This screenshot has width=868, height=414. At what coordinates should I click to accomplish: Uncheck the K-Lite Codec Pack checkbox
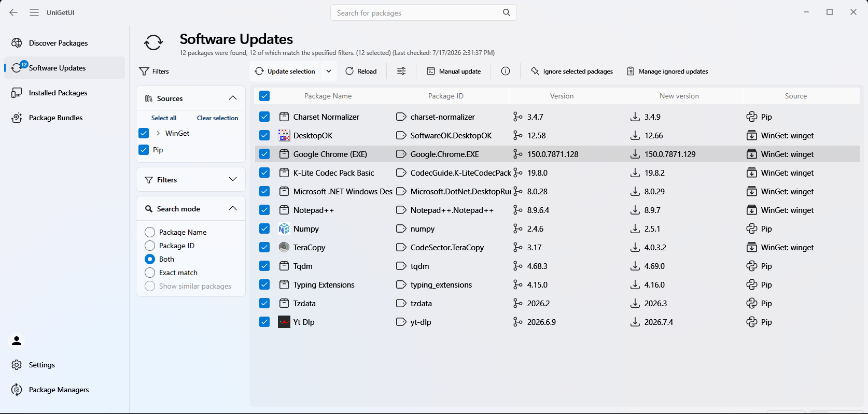coord(264,173)
